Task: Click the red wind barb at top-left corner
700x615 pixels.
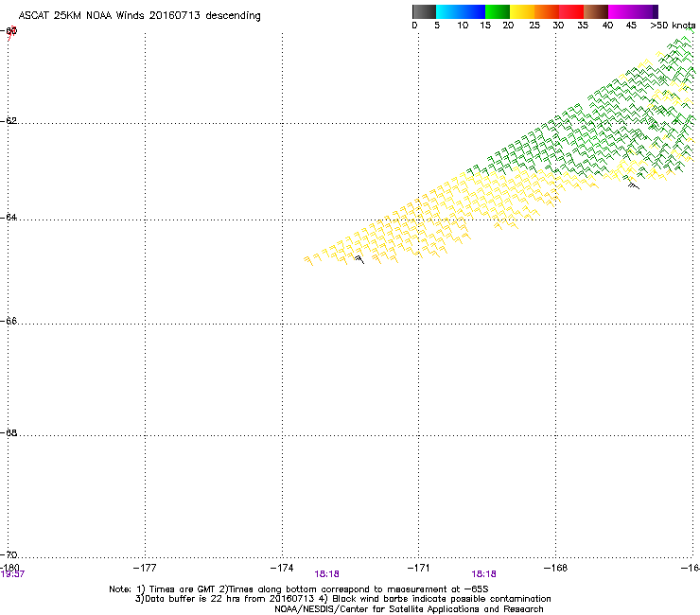Action: (x=11, y=33)
